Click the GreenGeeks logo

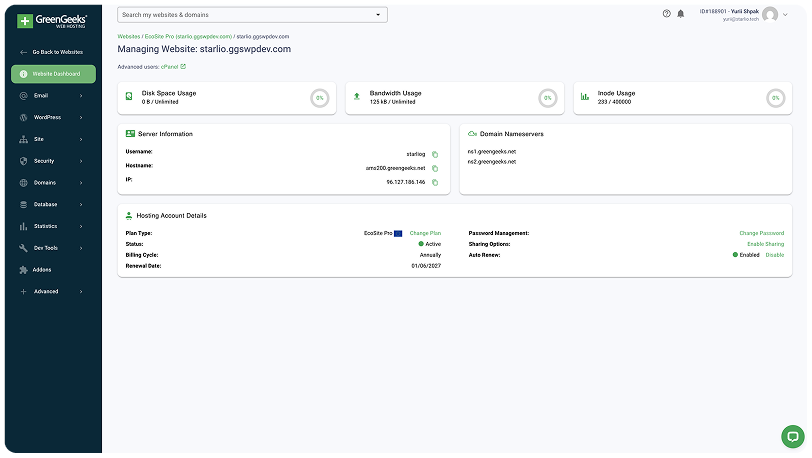click(x=52, y=20)
